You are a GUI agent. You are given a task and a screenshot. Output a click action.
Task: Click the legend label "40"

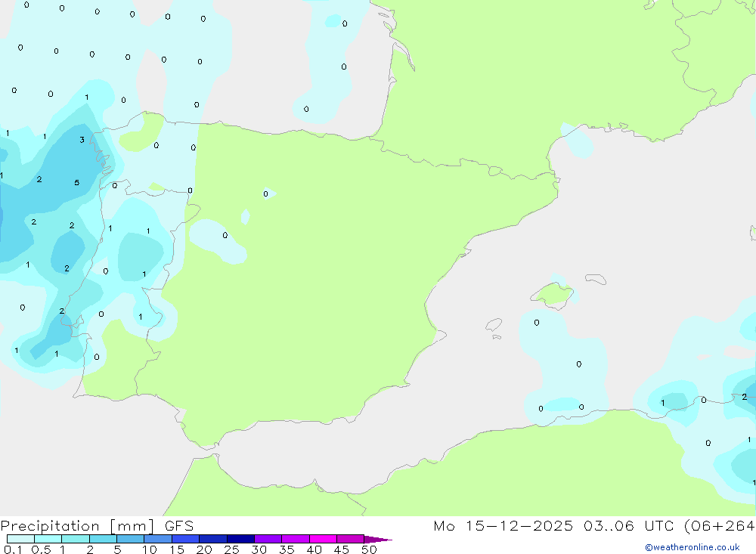tap(314, 549)
